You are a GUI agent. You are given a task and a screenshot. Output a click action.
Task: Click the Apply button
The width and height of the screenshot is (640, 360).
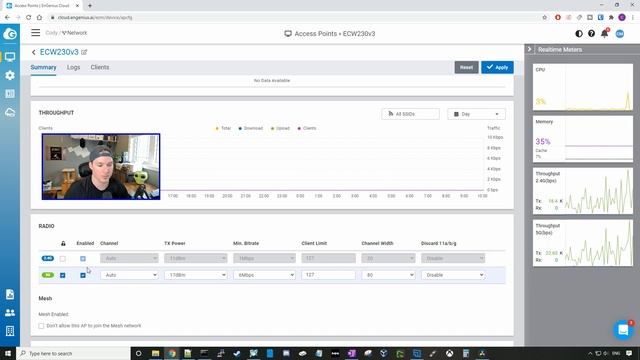tap(497, 67)
